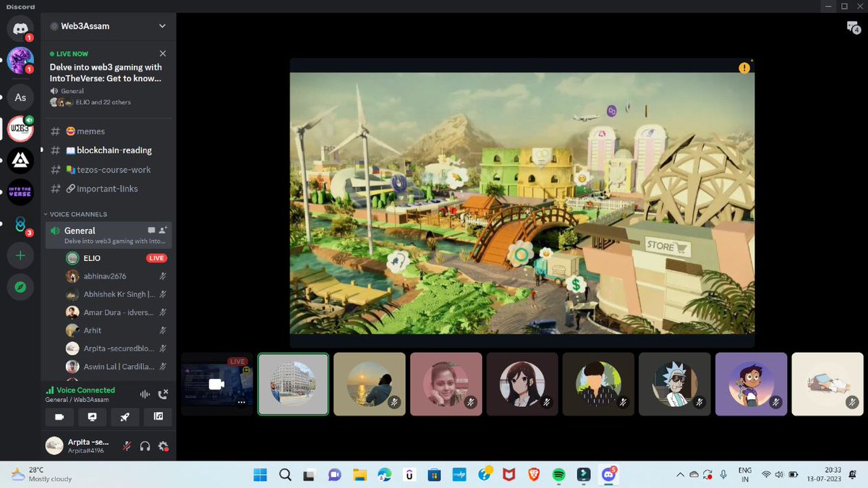The image size is (868, 488).
Task: Select Aswin Lal in the voice list
Action: click(x=116, y=367)
